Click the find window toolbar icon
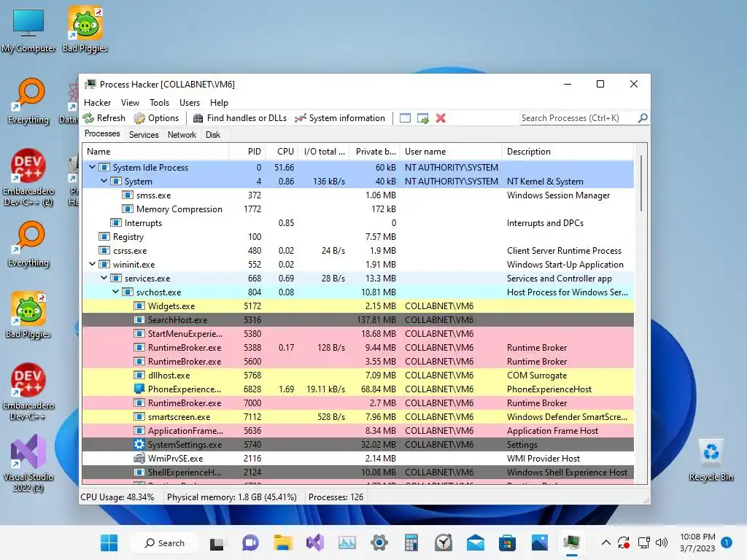This screenshot has height=560, width=747. [405, 118]
